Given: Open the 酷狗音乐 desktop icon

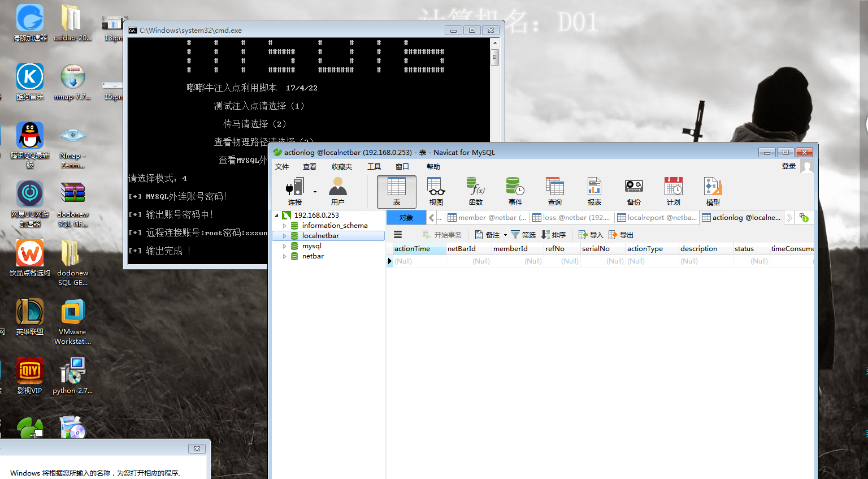Looking at the screenshot, I should pos(30,82).
